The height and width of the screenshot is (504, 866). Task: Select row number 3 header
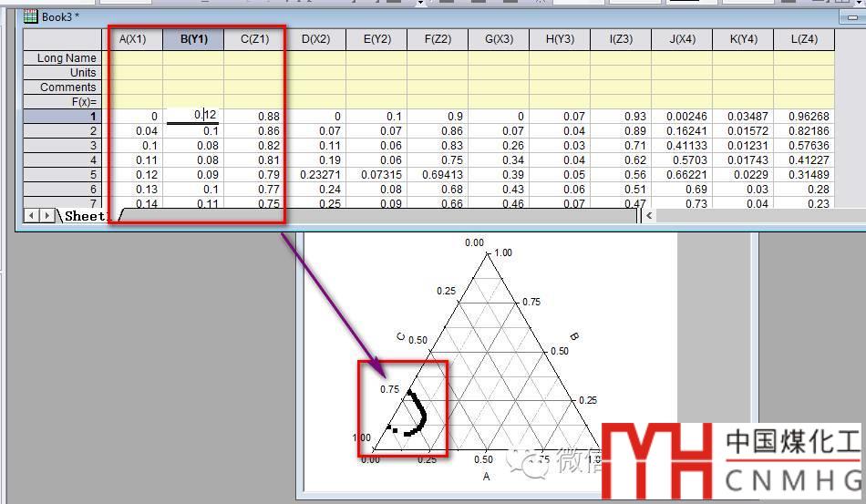[x=62, y=145]
